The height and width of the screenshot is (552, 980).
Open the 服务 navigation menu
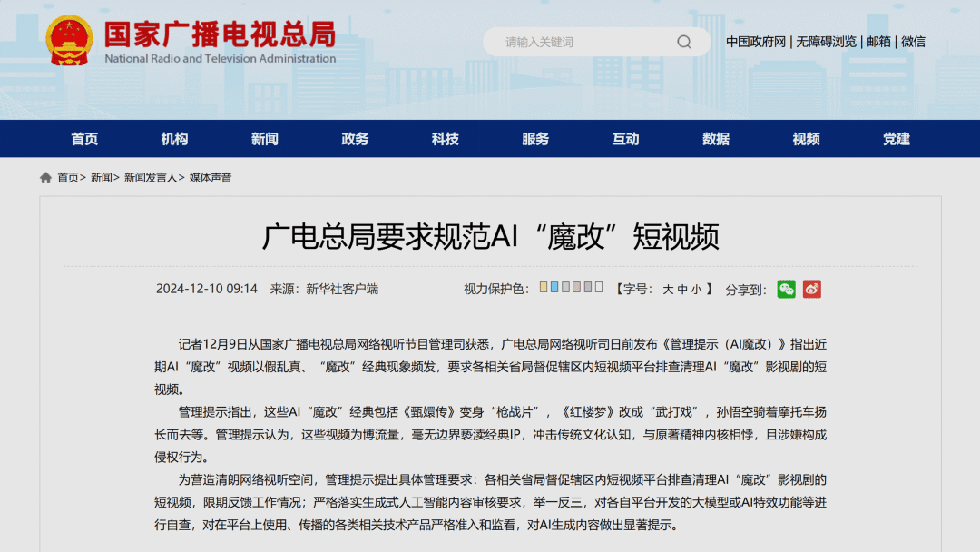click(x=535, y=139)
